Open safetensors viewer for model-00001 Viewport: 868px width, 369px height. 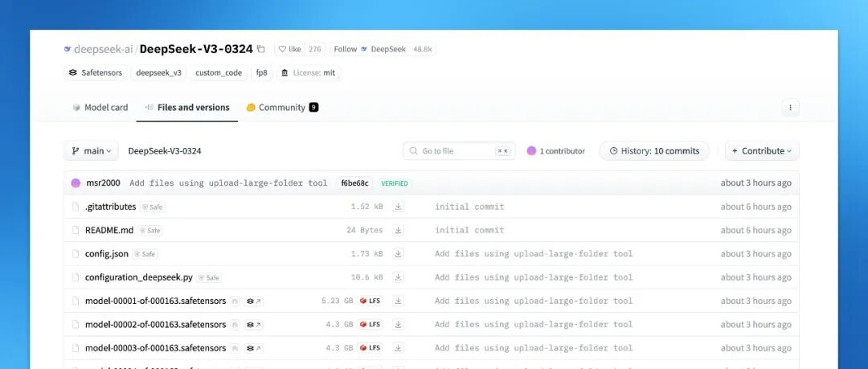click(x=254, y=301)
